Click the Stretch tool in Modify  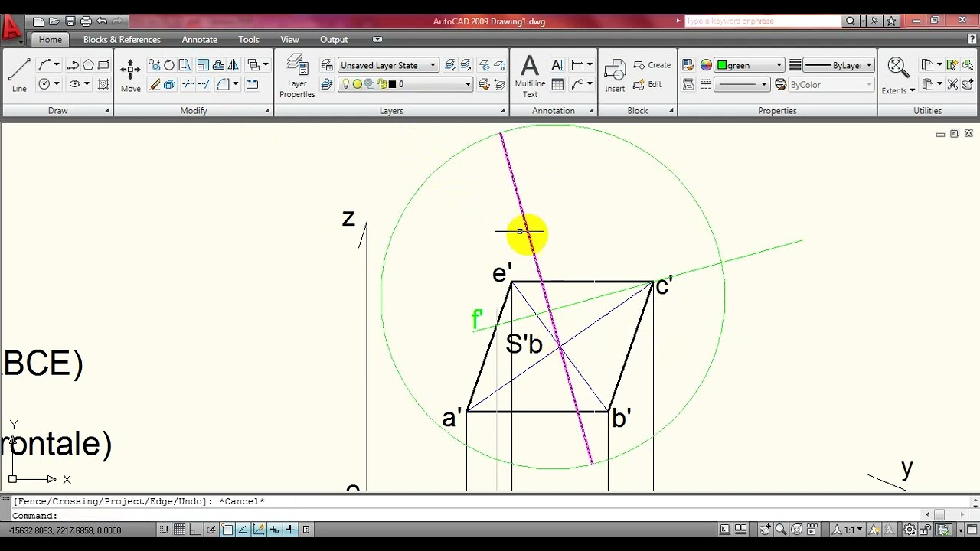click(184, 65)
